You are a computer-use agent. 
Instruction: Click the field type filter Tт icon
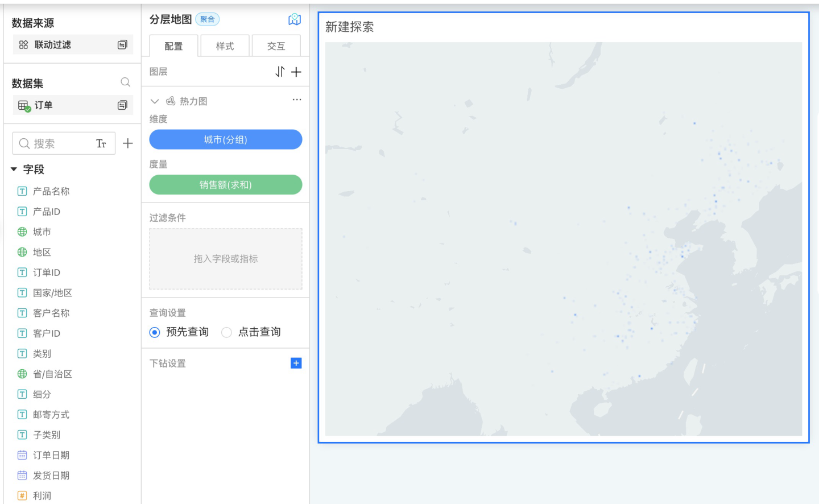(x=101, y=144)
